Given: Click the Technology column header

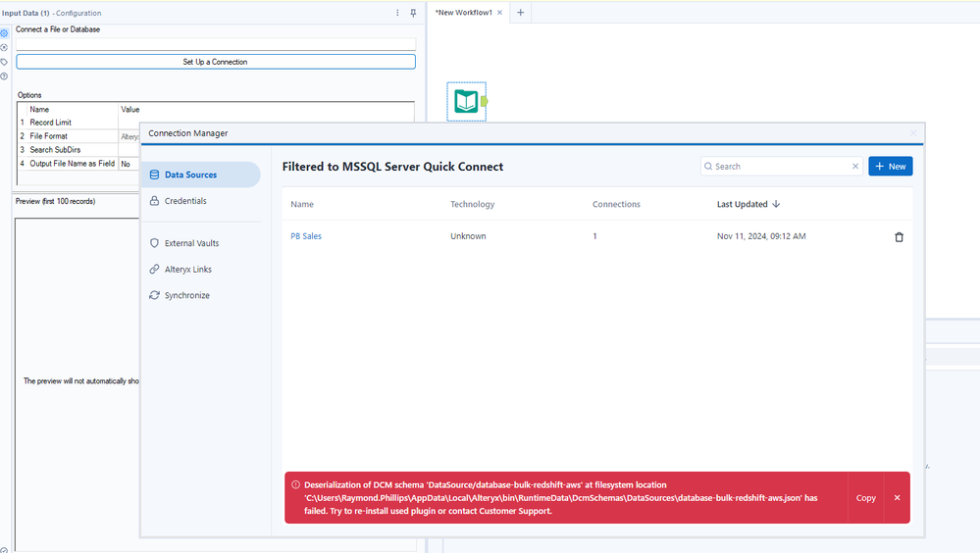Looking at the screenshot, I should (473, 204).
